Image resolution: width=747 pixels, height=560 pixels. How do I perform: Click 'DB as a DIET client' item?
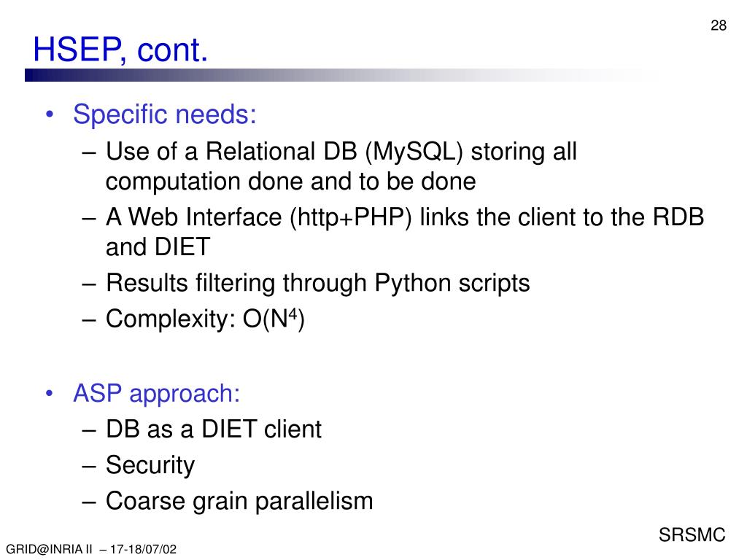pyautogui.click(x=214, y=429)
